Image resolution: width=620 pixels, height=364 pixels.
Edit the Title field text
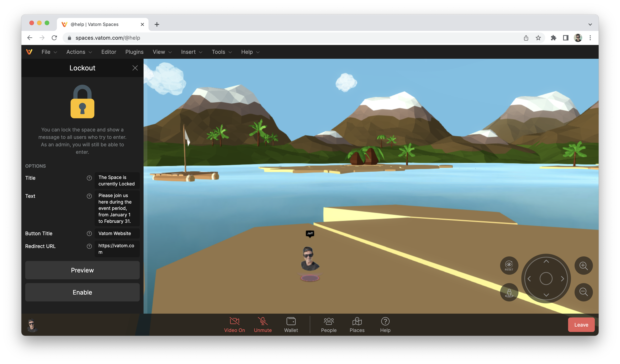tap(117, 180)
